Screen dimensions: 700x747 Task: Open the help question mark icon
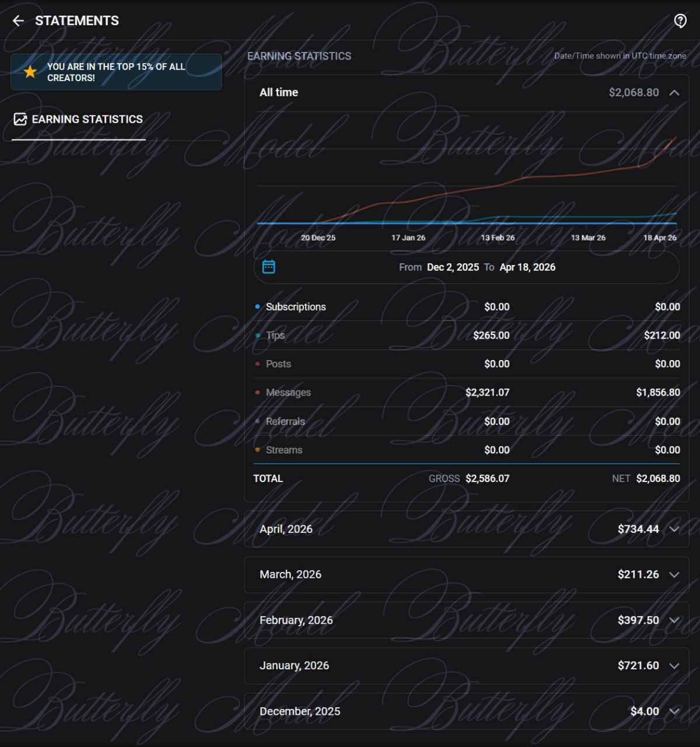click(x=680, y=21)
